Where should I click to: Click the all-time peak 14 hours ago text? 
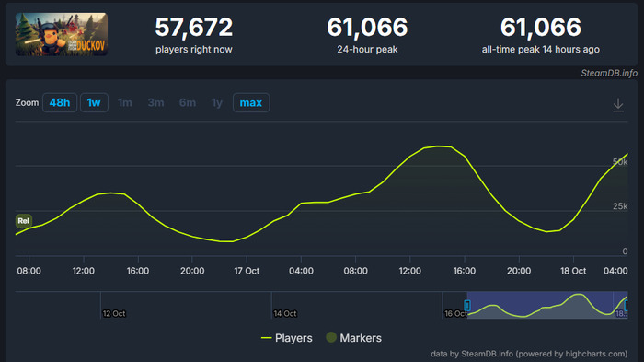pos(541,50)
